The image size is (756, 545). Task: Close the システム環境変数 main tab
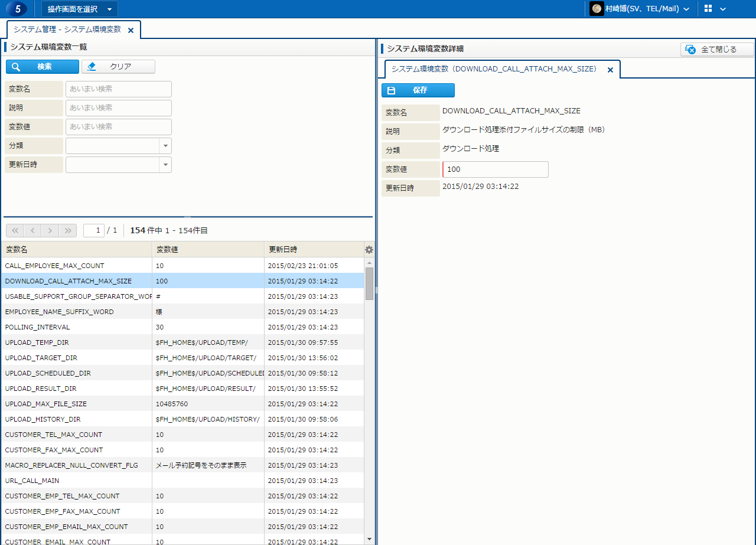click(x=131, y=30)
